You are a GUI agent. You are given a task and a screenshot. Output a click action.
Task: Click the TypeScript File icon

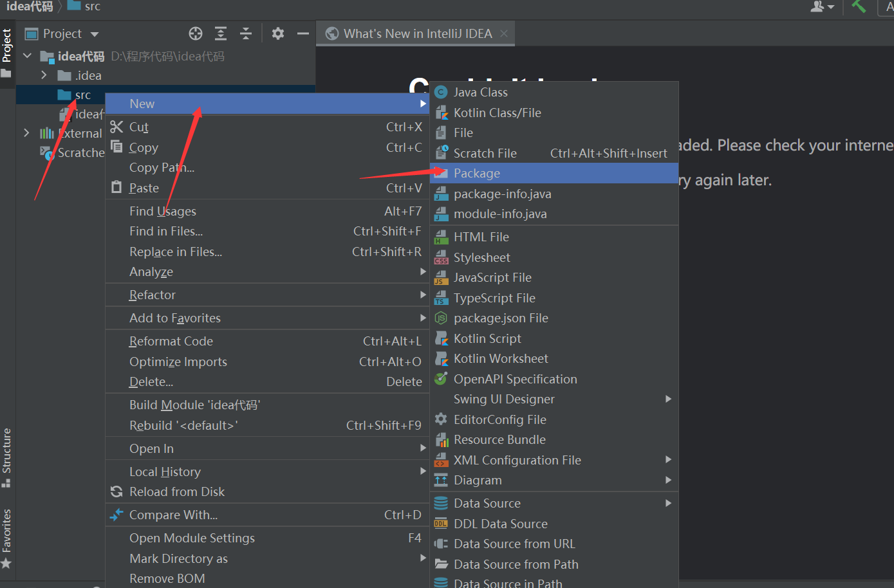(x=441, y=298)
